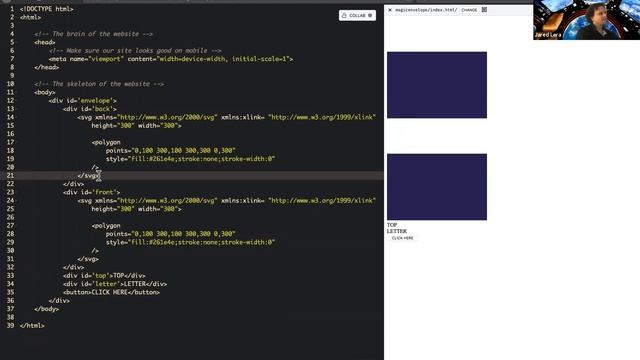Click the CHANGE link next to the preview path
Screen dimensions: 640x360
point(469,10)
